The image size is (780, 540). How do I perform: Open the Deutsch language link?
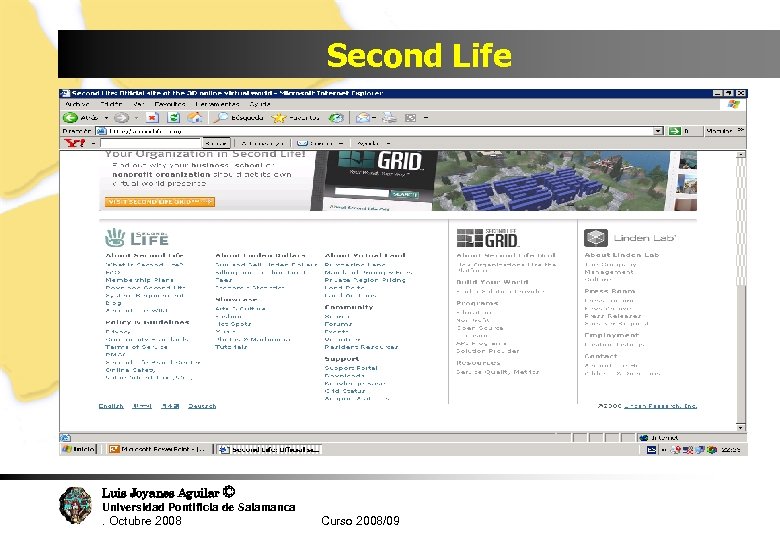coord(202,406)
